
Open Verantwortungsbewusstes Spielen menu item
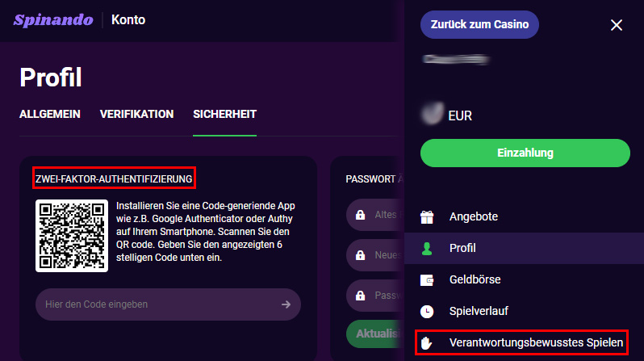(x=536, y=342)
